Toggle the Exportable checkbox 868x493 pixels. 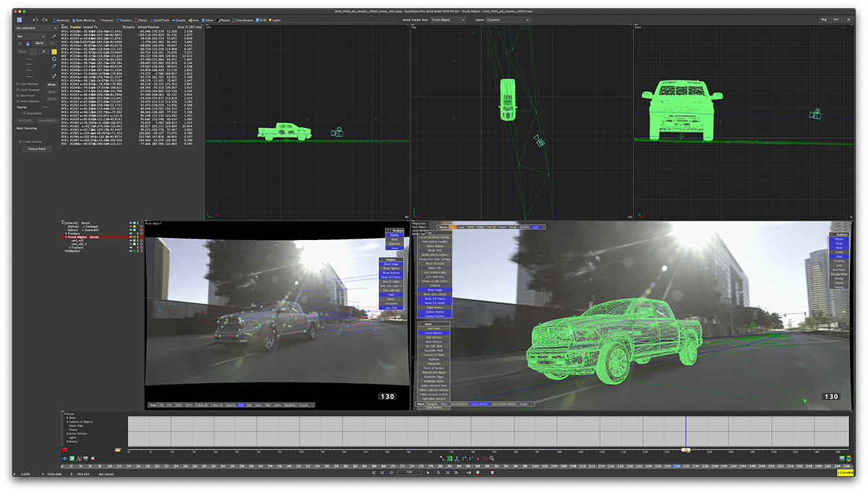24,113
